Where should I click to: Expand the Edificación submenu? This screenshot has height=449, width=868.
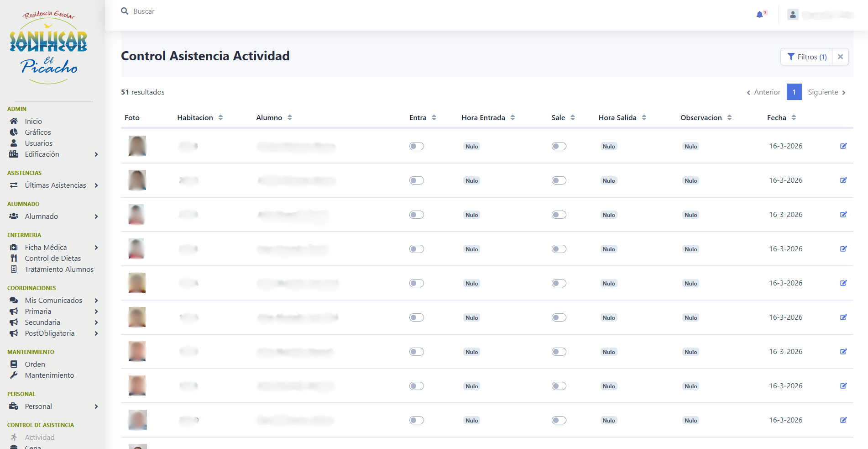point(96,154)
